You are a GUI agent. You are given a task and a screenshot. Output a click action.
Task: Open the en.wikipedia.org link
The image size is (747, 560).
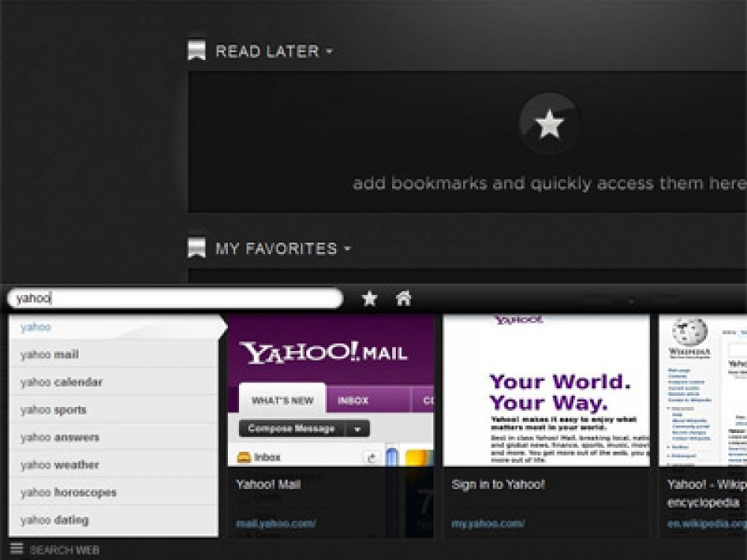tap(707, 523)
